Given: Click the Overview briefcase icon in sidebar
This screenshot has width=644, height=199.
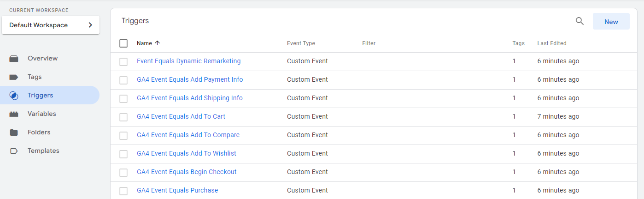Looking at the screenshot, I should (14, 59).
